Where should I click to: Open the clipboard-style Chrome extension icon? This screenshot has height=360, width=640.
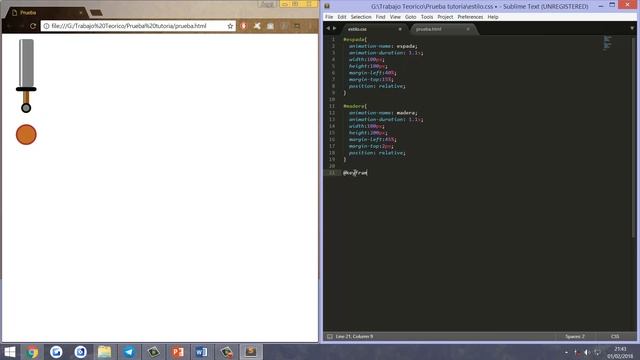(x=270, y=26)
